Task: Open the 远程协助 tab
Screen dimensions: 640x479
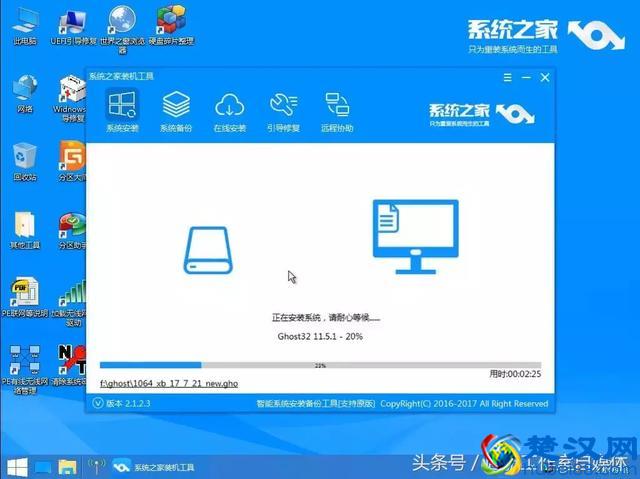Action: [337, 111]
